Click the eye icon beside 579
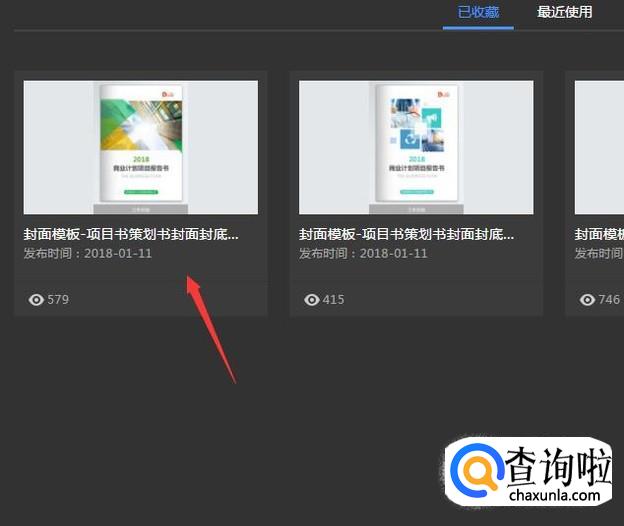 click(36, 299)
